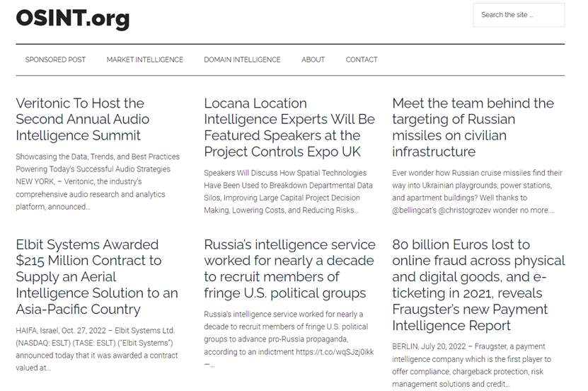The width and height of the screenshot is (588, 391).
Task: Open the Elbit Systems $215 Million Contract article
Action: (x=97, y=276)
